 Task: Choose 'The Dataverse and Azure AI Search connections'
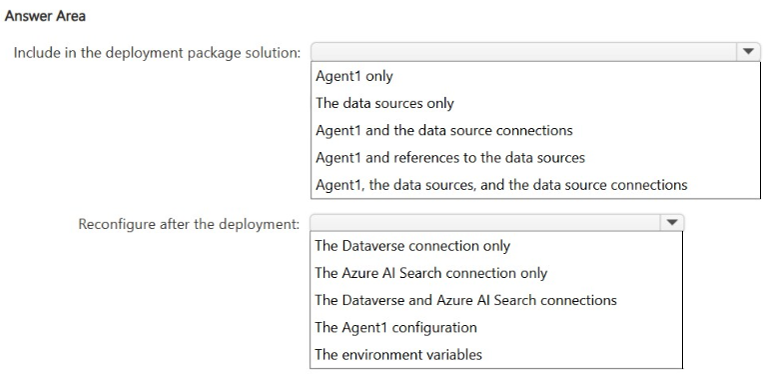[x=496, y=300]
